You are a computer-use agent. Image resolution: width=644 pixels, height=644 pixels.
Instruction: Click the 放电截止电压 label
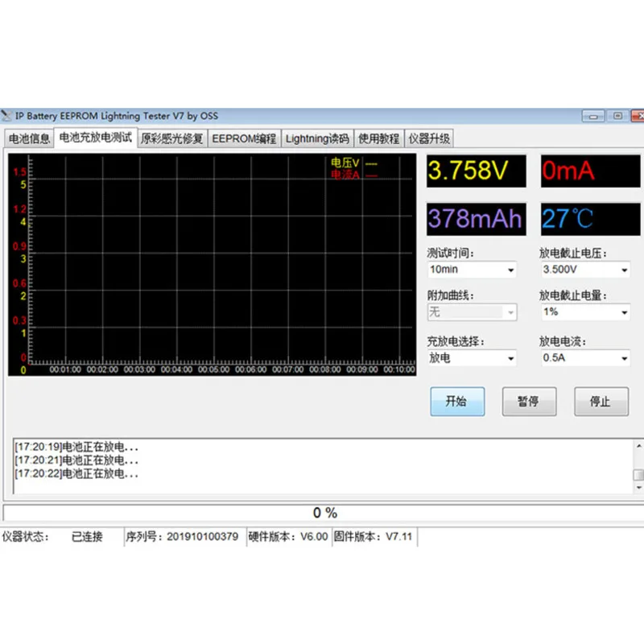click(x=573, y=253)
